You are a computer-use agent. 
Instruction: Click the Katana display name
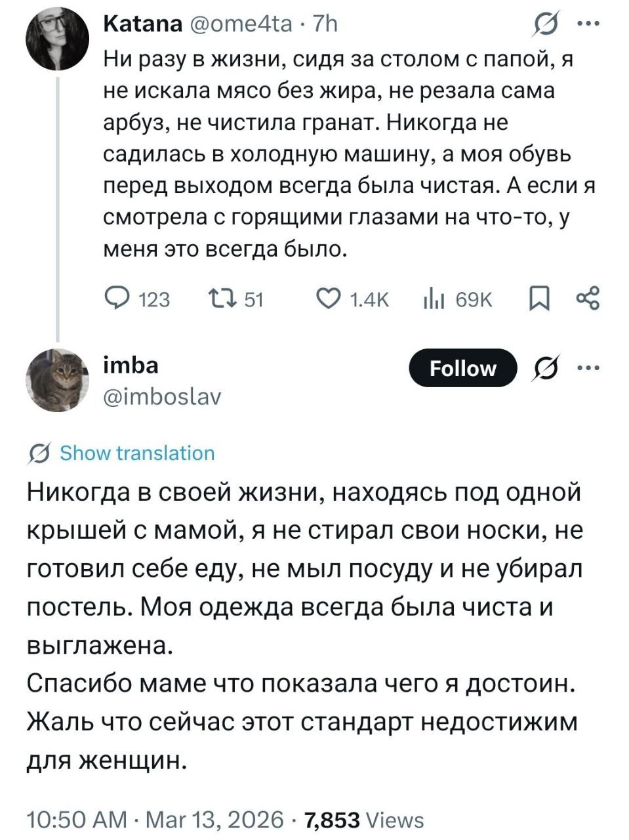tap(142, 24)
